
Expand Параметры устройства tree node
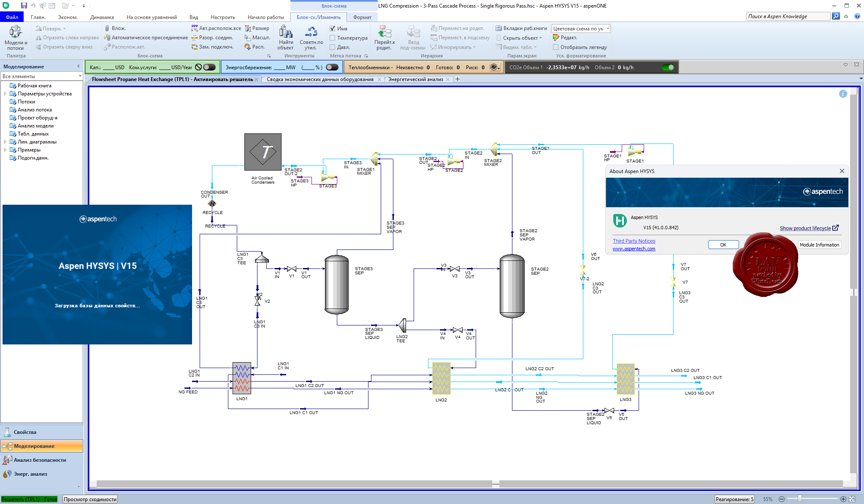click(x=5, y=94)
